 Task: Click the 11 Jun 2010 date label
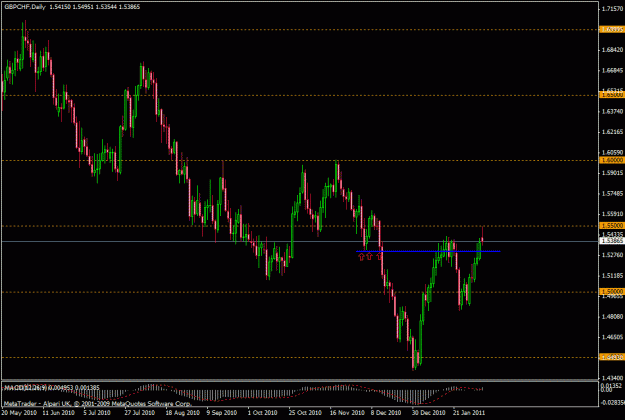[x=58, y=413]
